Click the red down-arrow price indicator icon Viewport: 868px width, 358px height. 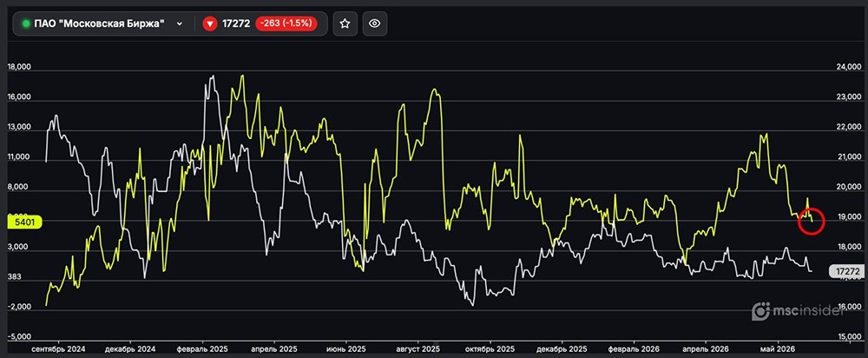pos(210,23)
